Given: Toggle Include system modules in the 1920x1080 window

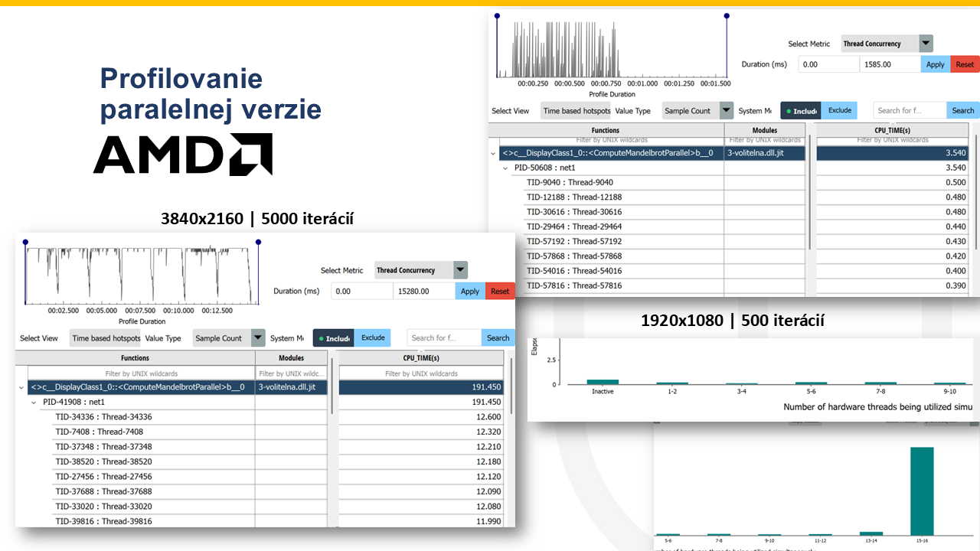Looking at the screenshot, I should pyautogui.click(x=800, y=111).
